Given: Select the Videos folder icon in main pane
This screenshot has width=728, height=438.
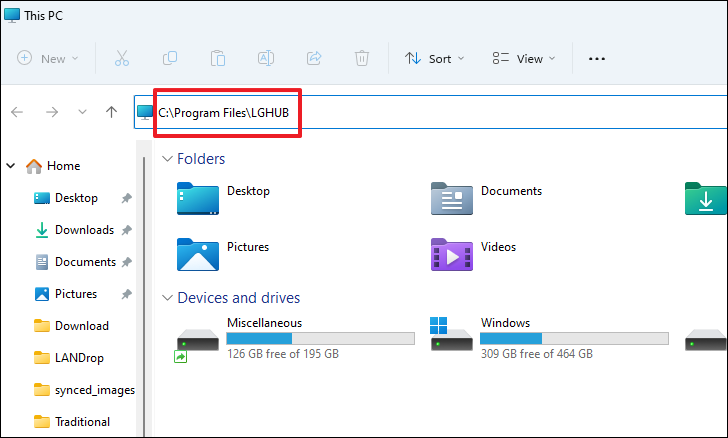Looking at the screenshot, I should pyautogui.click(x=452, y=255).
